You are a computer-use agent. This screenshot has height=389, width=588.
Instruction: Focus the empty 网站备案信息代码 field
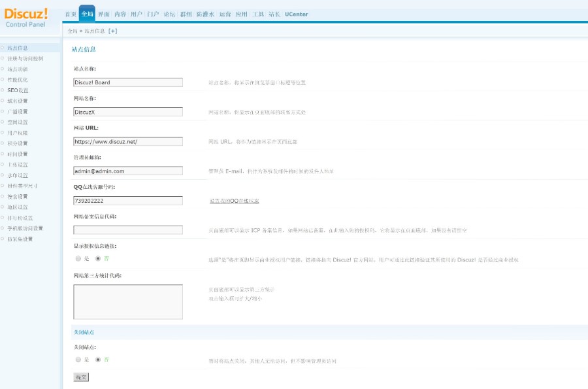(x=128, y=230)
